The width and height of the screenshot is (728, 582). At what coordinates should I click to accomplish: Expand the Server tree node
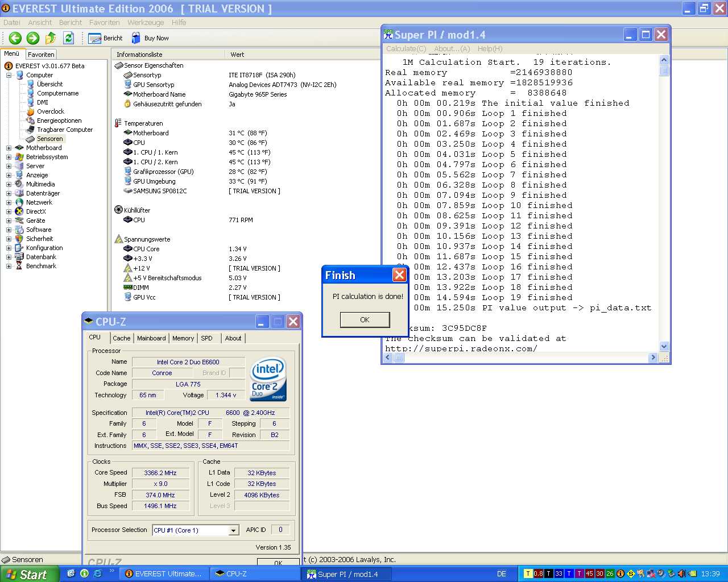[9, 166]
